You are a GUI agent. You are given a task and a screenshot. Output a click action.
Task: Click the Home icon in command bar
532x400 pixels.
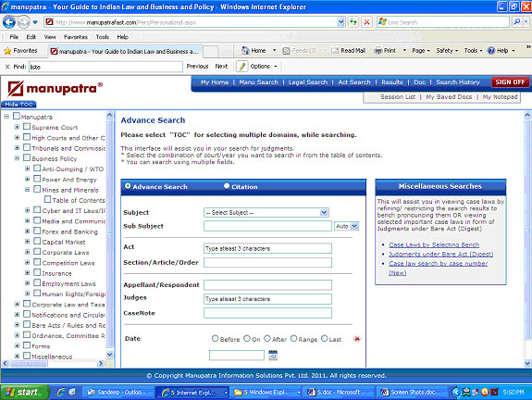tap(245, 51)
